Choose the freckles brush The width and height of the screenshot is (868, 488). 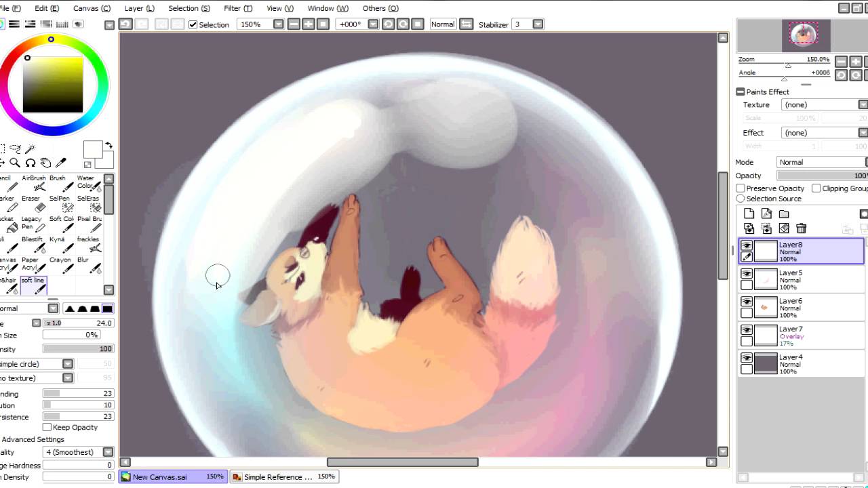(88, 244)
